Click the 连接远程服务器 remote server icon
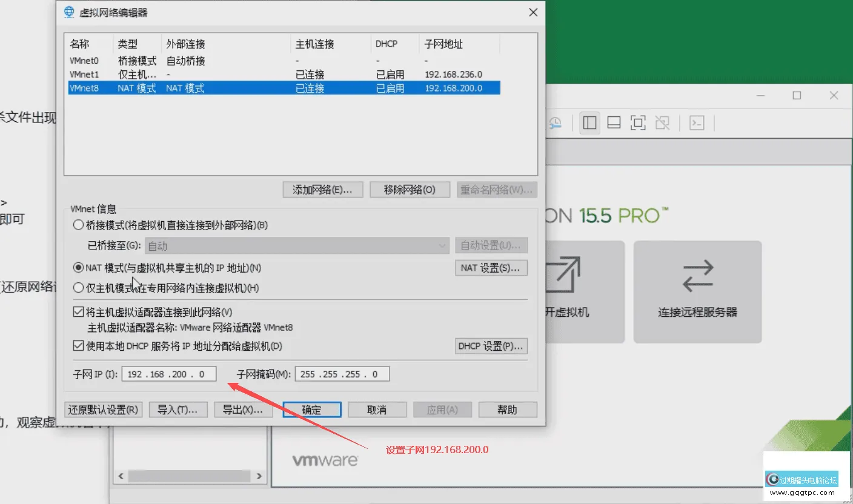 tap(697, 291)
